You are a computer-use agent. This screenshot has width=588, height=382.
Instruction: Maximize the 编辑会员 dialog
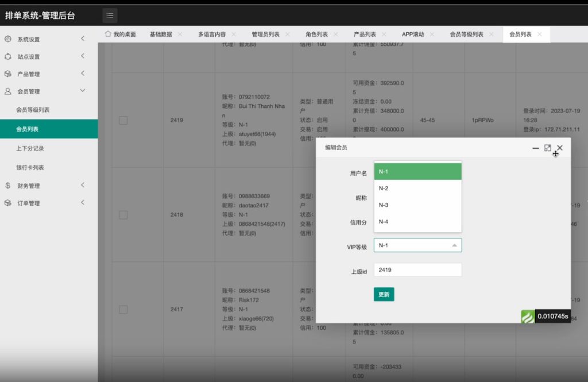[x=547, y=148]
